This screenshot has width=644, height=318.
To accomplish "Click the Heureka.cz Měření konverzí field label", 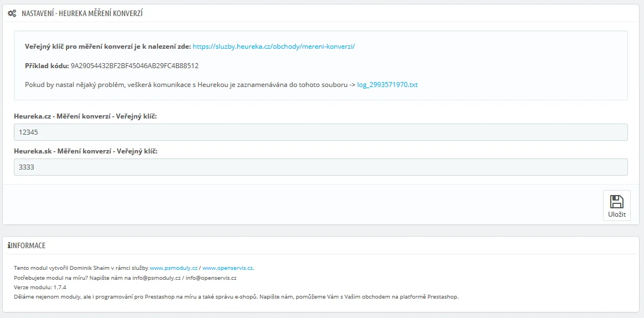I will pos(85,116).
